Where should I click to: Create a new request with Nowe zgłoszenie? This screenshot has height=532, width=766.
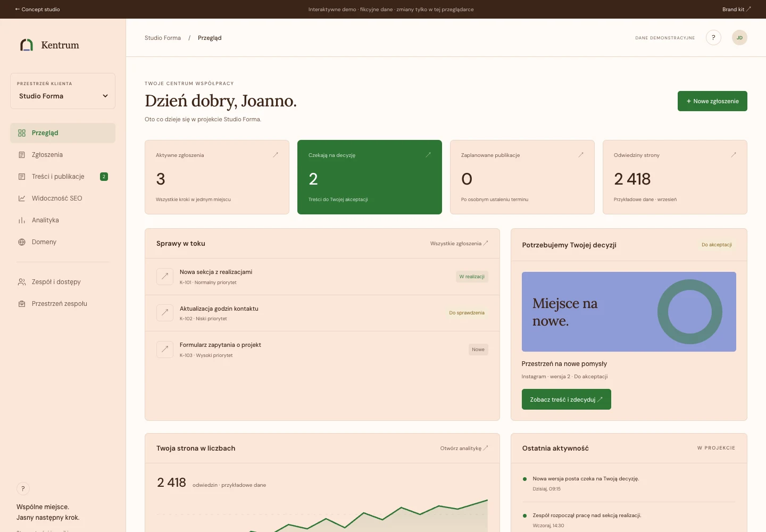[712, 101]
